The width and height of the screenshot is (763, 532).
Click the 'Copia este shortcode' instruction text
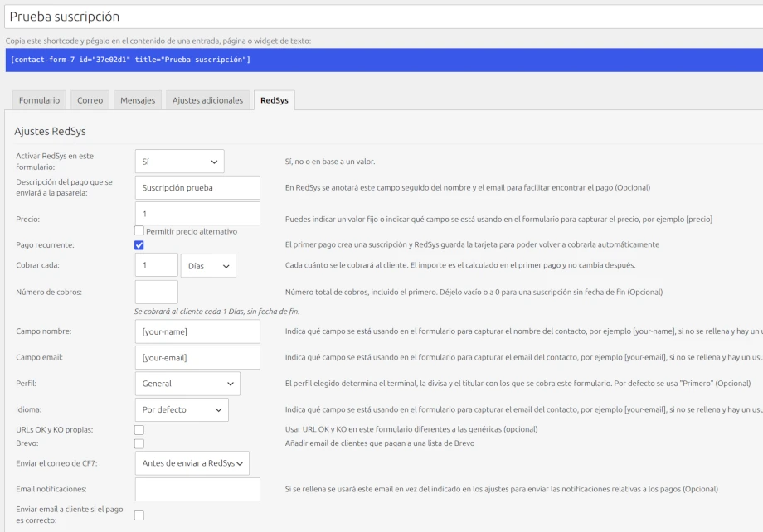pyautogui.click(x=158, y=41)
